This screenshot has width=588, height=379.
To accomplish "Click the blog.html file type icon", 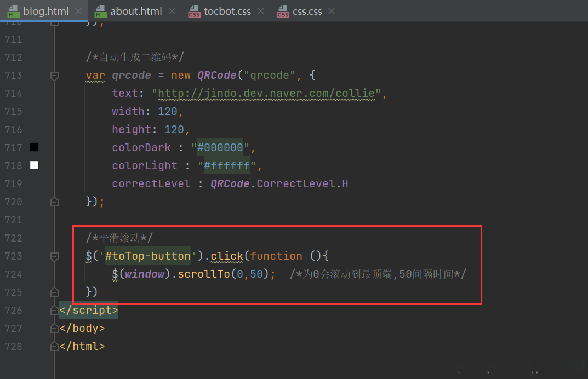I will (13, 12).
